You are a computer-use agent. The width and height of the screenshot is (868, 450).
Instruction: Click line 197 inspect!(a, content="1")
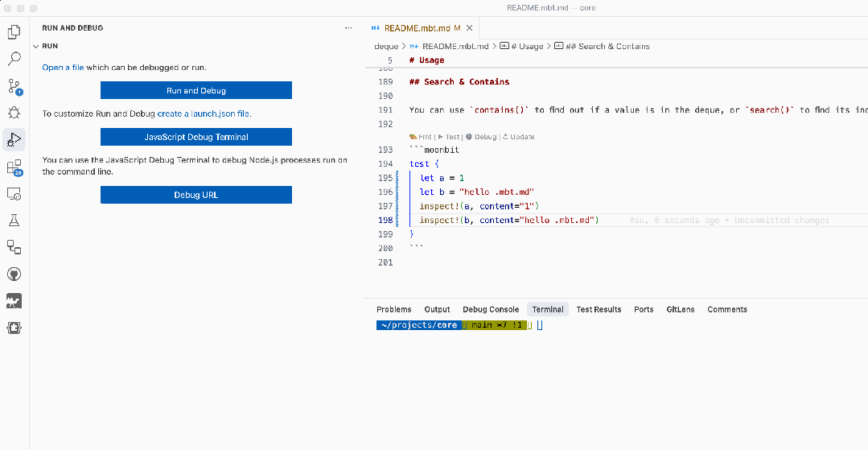tap(479, 206)
